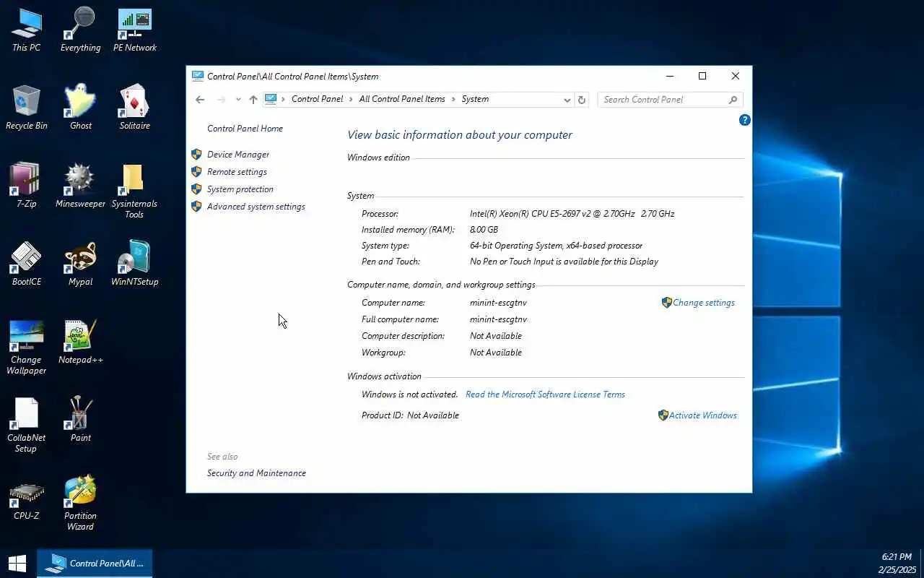
Task: Click the Forward navigation arrow
Action: (222, 100)
